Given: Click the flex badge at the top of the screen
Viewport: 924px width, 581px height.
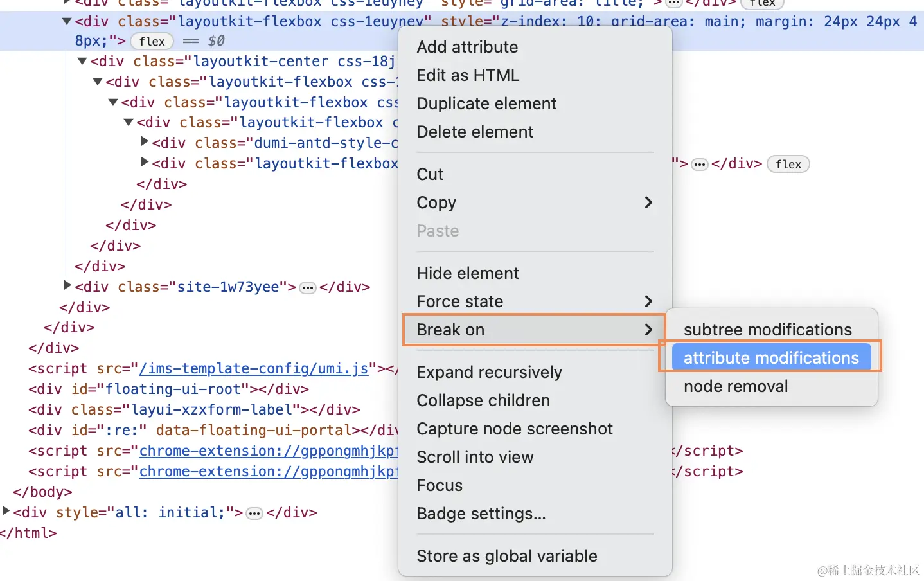Looking at the screenshot, I should point(762,4).
